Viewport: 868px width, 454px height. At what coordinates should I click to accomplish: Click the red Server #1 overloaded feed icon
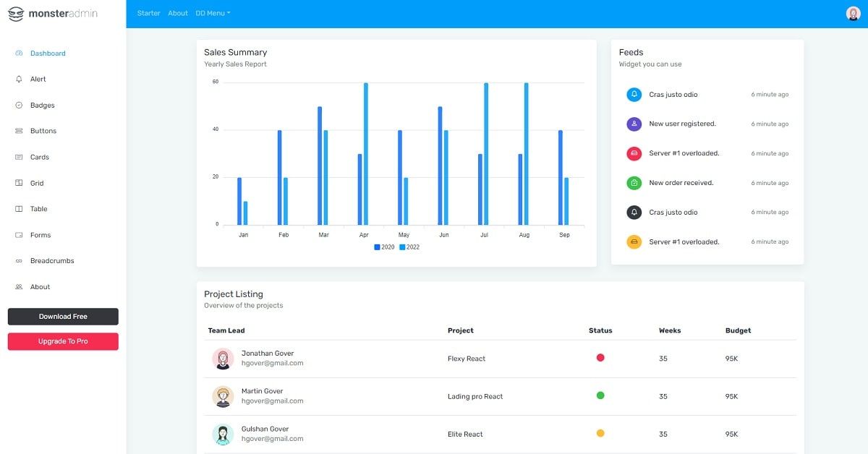click(x=634, y=153)
